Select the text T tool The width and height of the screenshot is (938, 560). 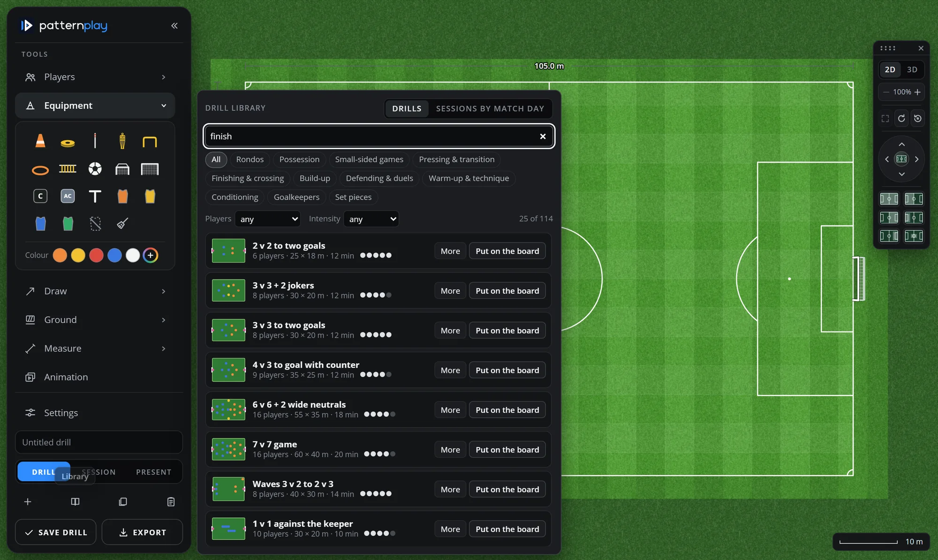click(95, 196)
